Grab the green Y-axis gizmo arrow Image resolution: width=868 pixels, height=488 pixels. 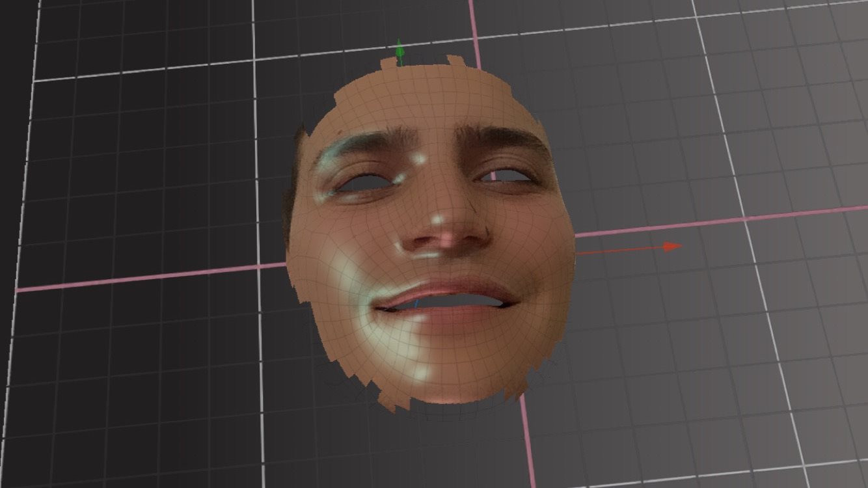point(400,53)
